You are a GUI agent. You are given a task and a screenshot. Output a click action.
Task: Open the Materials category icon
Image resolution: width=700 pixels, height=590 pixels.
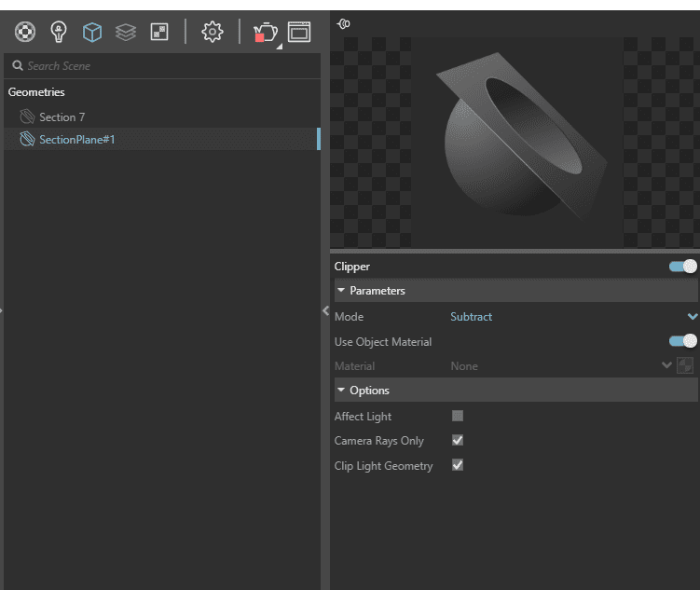tap(25, 33)
